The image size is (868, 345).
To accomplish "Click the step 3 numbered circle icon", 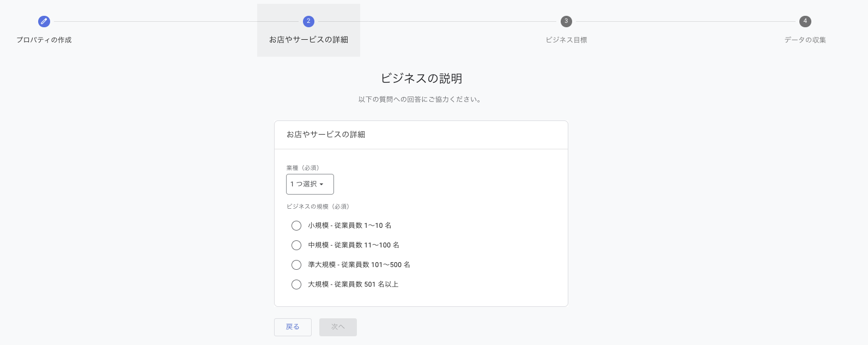I will pyautogui.click(x=566, y=22).
